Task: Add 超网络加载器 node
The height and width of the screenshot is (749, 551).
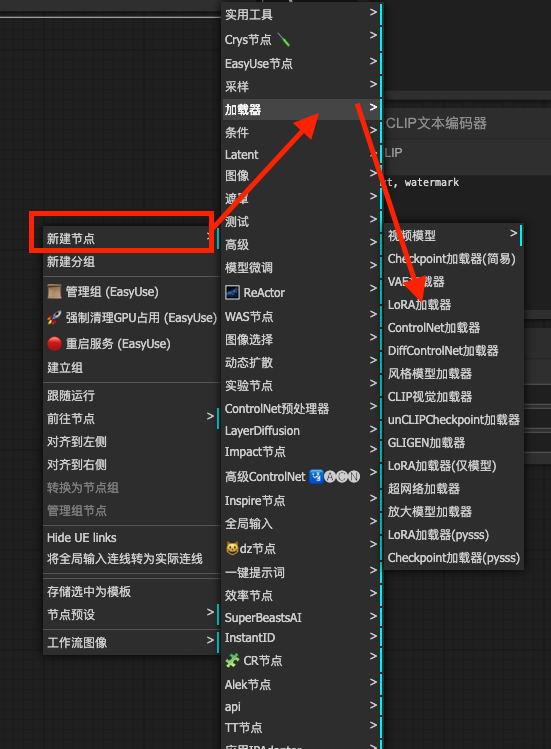Action: point(454,488)
